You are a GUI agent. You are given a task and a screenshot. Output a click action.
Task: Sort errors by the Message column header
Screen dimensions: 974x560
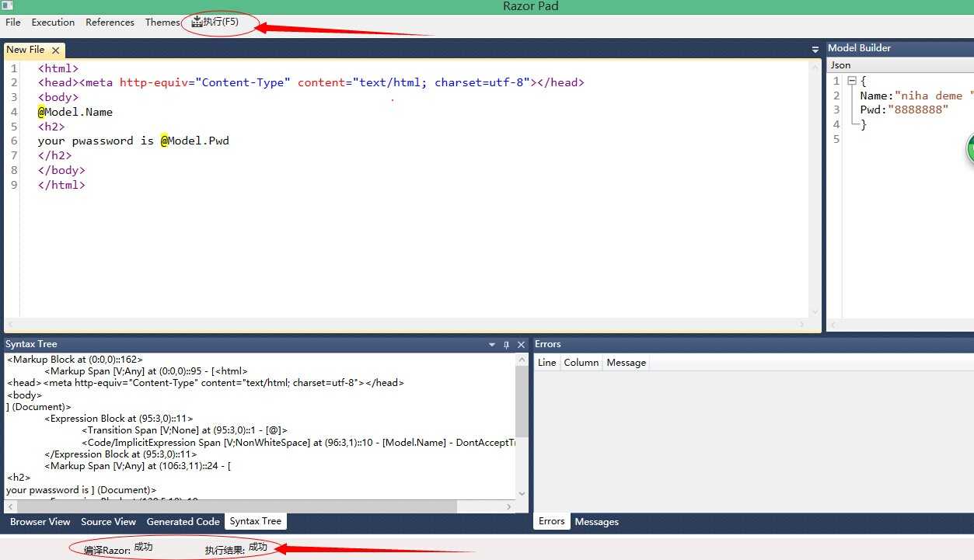coord(626,363)
